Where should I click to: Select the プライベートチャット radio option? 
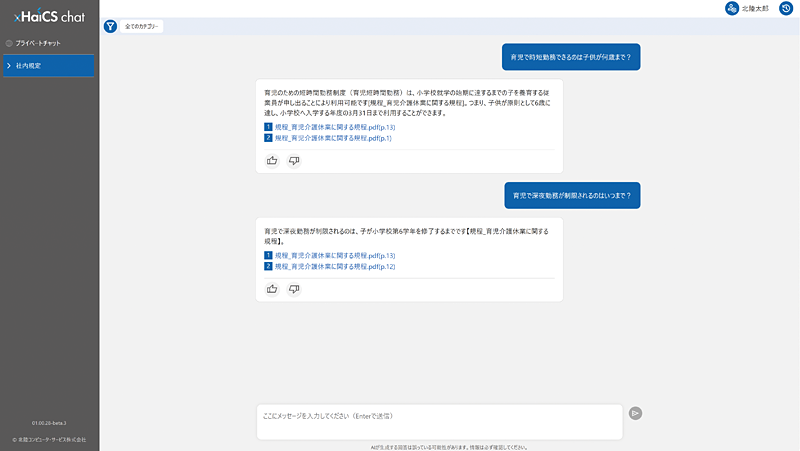[x=9, y=43]
